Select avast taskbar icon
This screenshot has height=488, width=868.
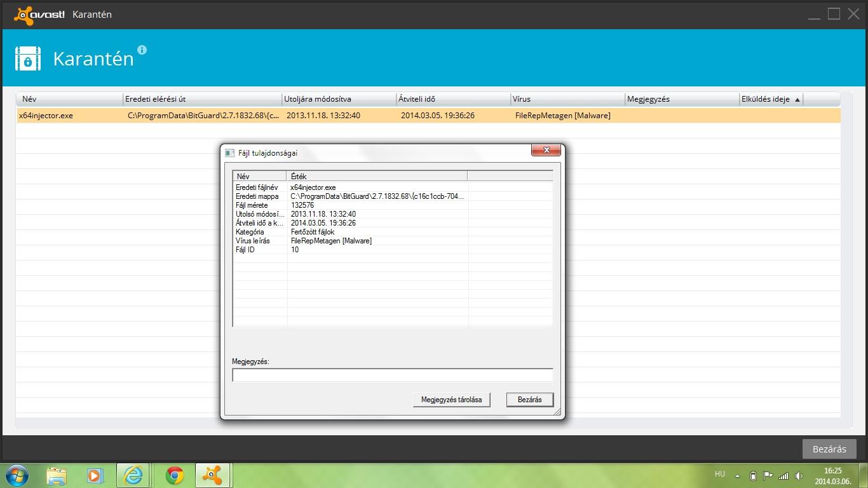tap(212, 475)
